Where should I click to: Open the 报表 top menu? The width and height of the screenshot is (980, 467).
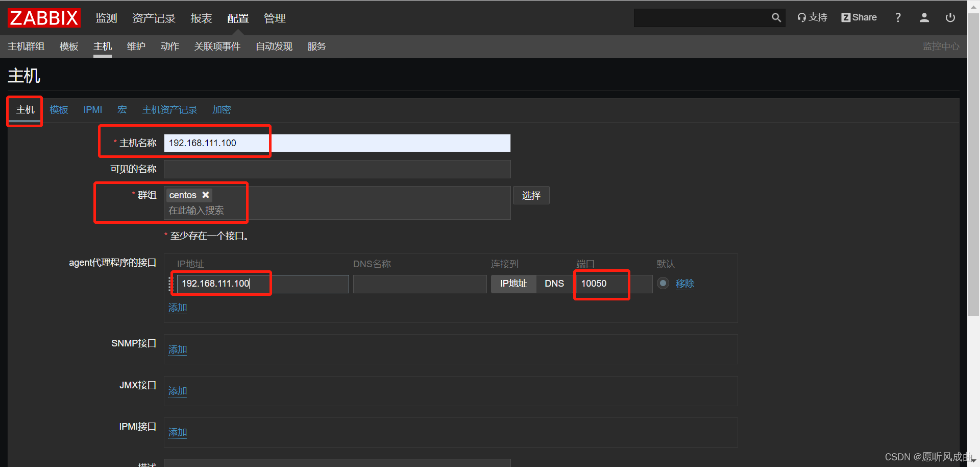(x=201, y=18)
